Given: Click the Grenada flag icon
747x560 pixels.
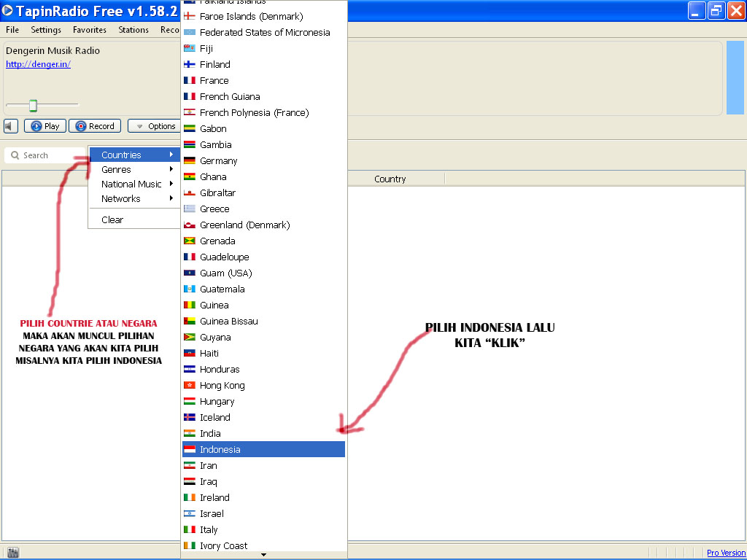Looking at the screenshot, I should [x=190, y=241].
